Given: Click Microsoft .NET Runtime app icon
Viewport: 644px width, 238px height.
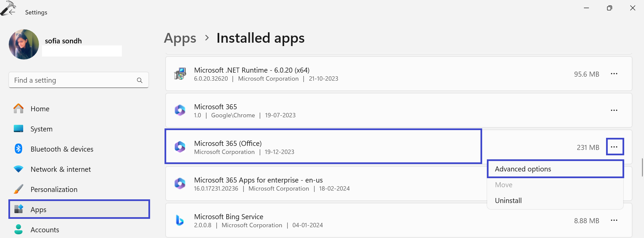Looking at the screenshot, I should click(180, 74).
